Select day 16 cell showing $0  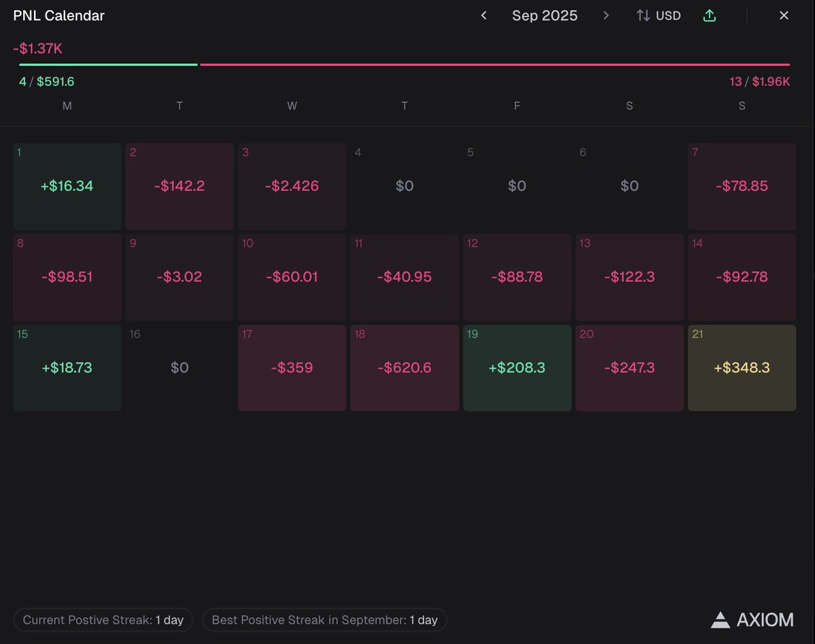[x=179, y=368]
